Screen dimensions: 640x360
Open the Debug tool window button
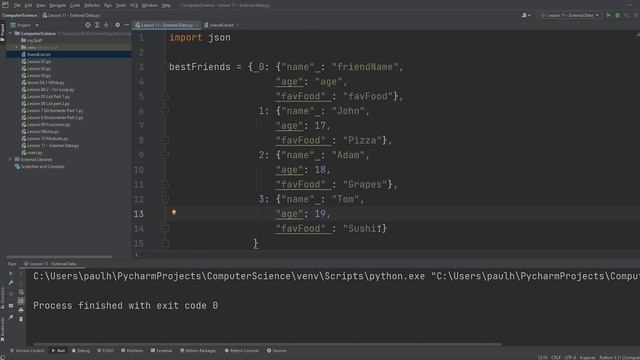pos(81,351)
